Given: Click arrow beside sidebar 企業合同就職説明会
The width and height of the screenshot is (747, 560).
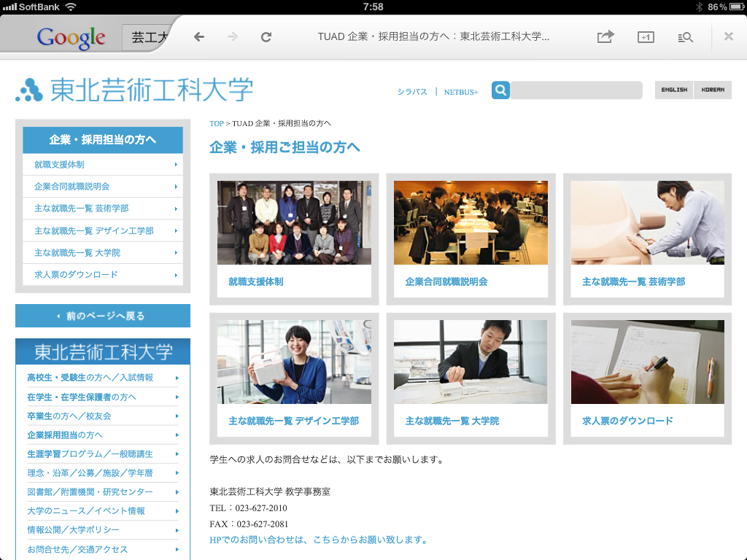Looking at the screenshot, I should tap(176, 187).
